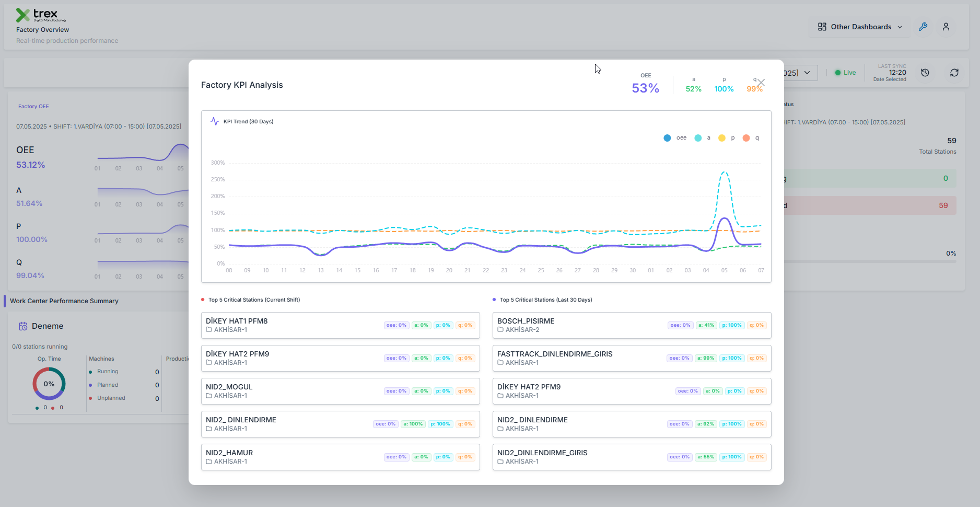
Task: Click the folder icon beside AKHİSAR-2
Action: pos(500,330)
